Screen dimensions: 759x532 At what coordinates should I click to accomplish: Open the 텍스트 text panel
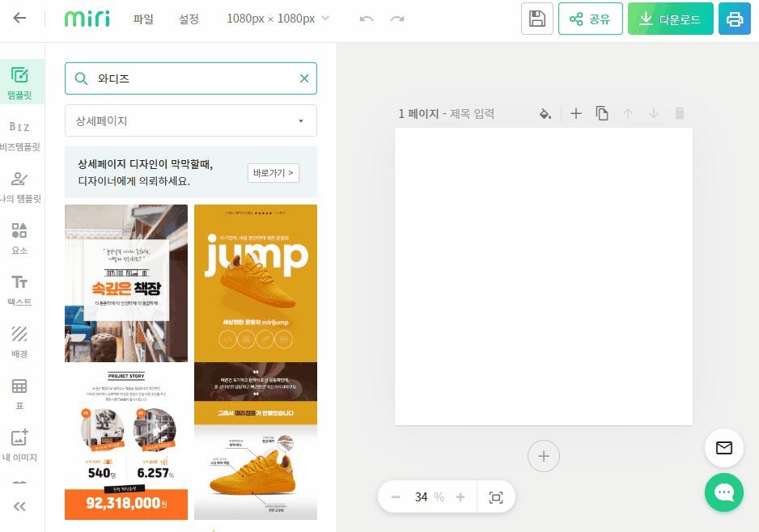[19, 291]
